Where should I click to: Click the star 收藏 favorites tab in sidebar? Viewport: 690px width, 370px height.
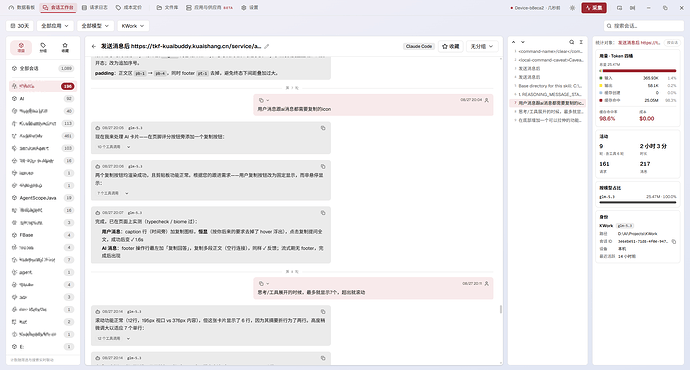[65, 48]
